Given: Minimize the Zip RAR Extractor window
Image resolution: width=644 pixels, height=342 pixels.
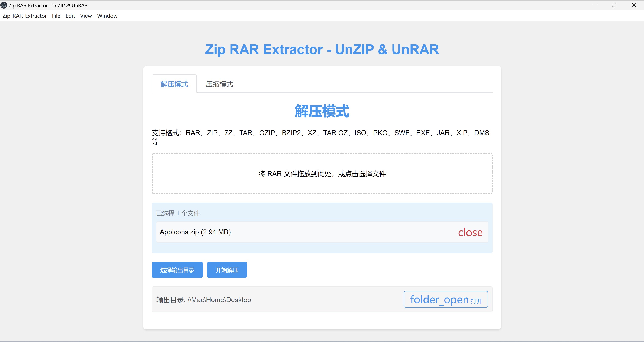Looking at the screenshot, I should point(595,5).
